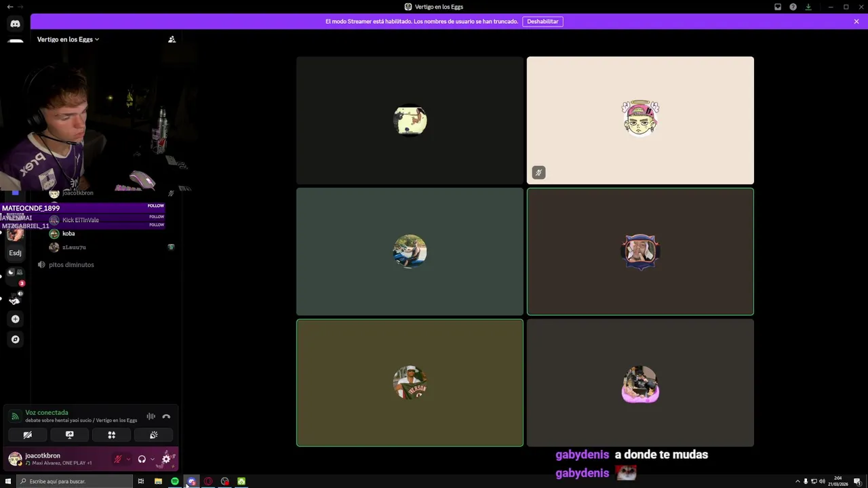Screen dimensions: 868x488
Task: Click the add a server plus button
Action: 15,319
